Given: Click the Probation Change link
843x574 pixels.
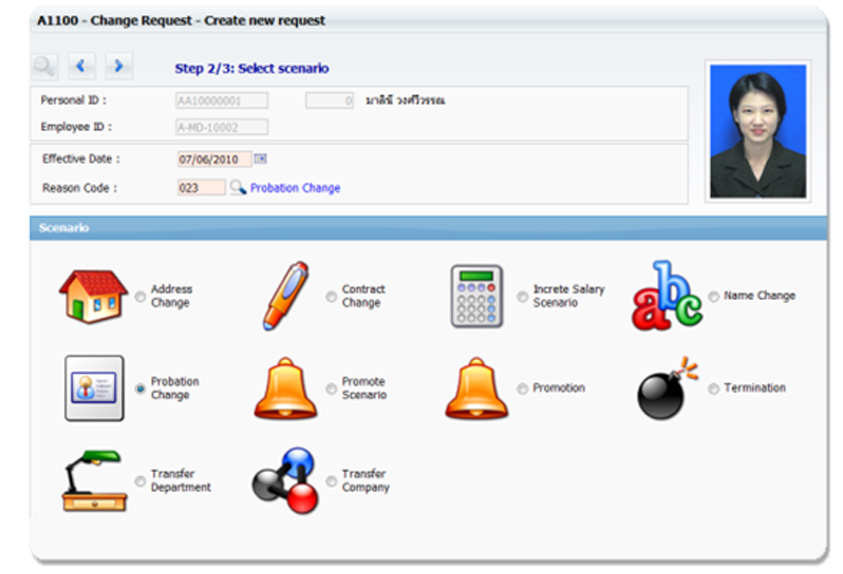Looking at the screenshot, I should coord(295,188).
